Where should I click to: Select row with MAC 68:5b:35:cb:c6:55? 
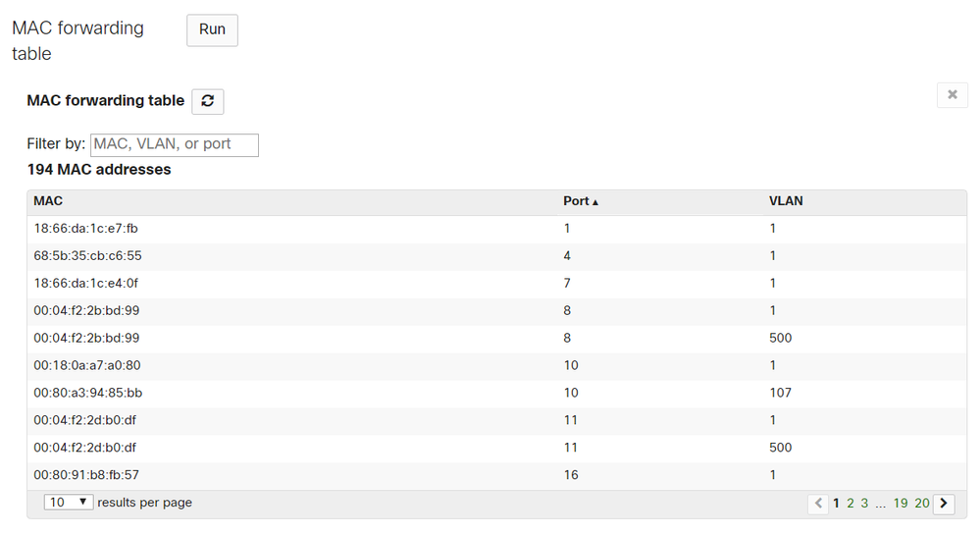[x=497, y=256]
